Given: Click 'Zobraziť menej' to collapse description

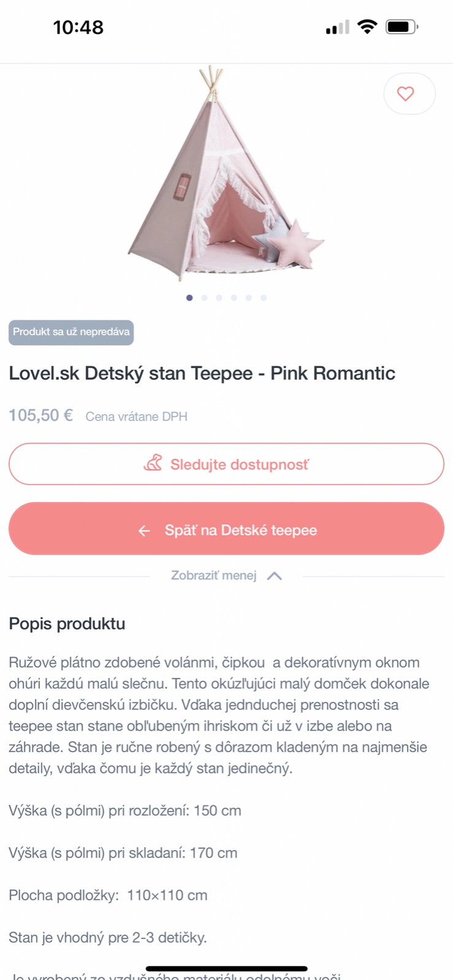Looking at the screenshot, I should tap(213, 576).
